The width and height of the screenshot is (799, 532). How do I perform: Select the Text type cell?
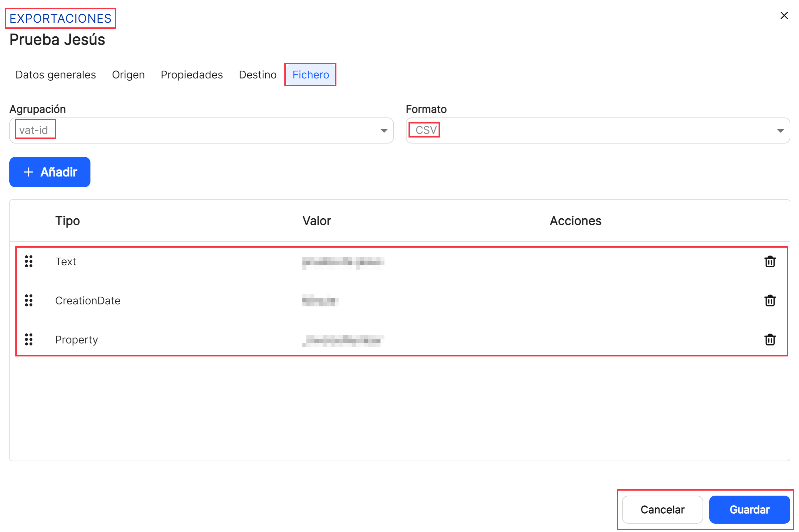(66, 262)
